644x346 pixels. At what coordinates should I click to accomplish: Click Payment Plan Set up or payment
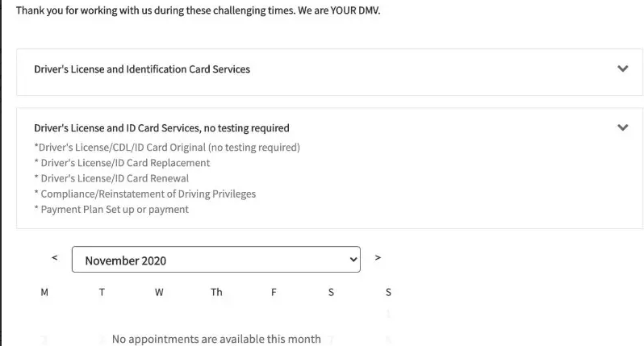tap(111, 209)
